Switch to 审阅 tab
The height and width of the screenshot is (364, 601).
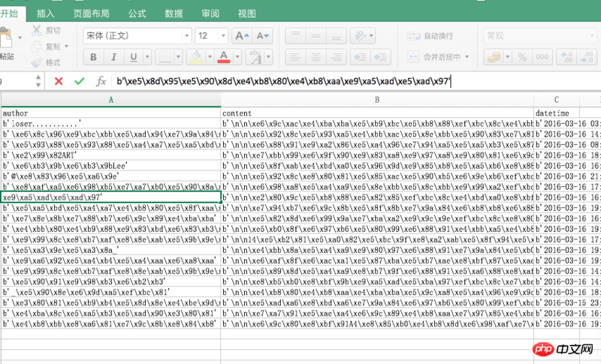click(x=210, y=14)
